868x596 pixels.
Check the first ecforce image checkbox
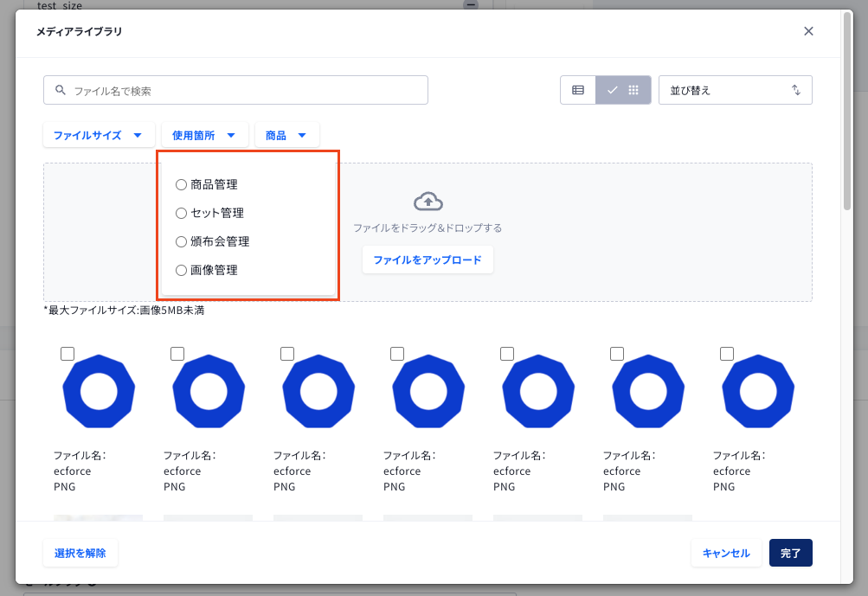point(68,354)
